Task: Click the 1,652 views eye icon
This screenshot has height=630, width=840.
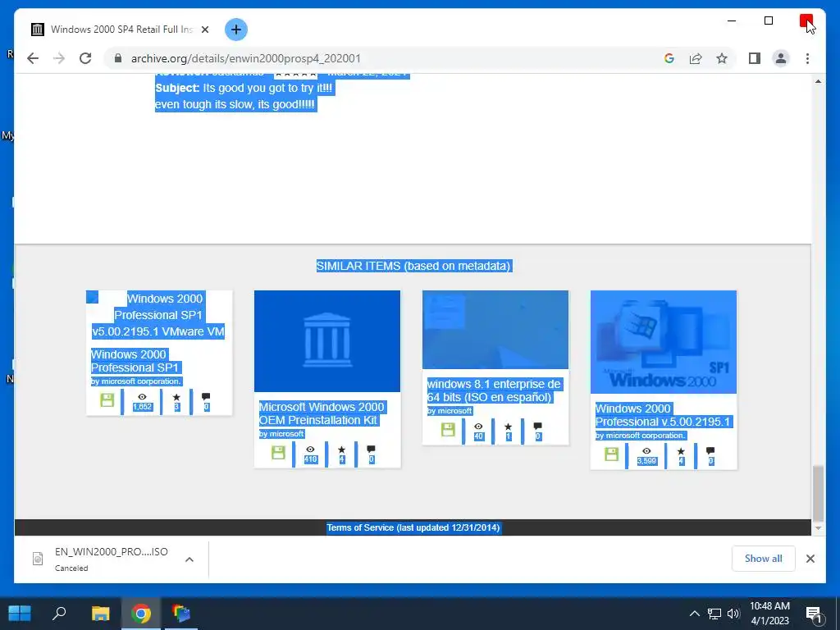Action: (142, 397)
